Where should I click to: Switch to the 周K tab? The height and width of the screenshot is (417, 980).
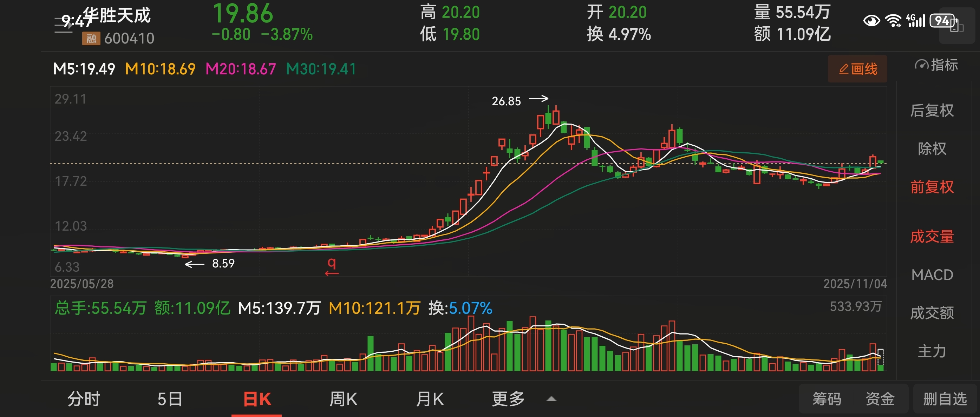[x=343, y=399]
